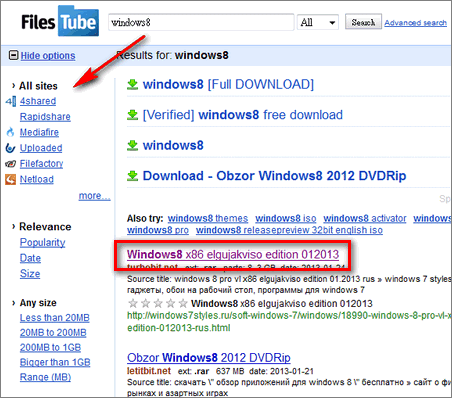This screenshot has width=452, height=398.
Task: Click the letitbit.net host label
Action: pos(149,371)
